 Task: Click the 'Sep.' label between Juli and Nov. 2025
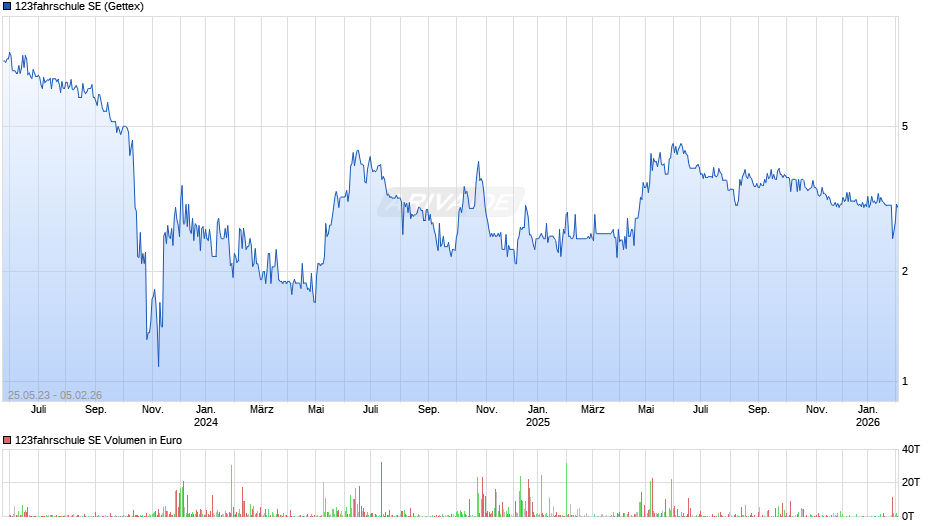tap(758, 409)
